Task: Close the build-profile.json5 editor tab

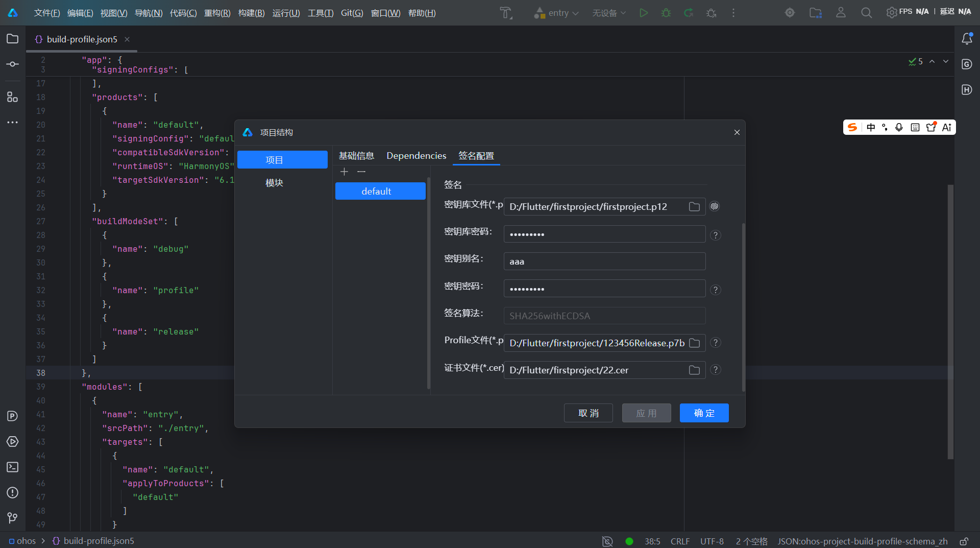Action: point(127,39)
